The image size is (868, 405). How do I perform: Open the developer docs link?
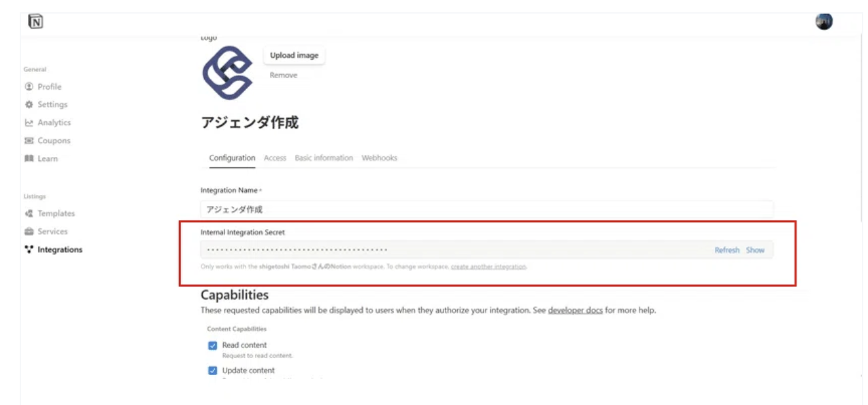575,311
